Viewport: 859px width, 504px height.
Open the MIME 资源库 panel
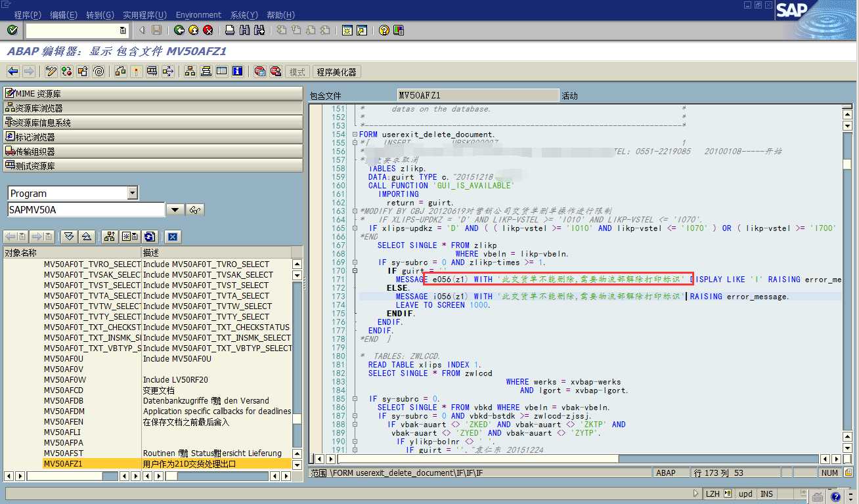pos(154,94)
